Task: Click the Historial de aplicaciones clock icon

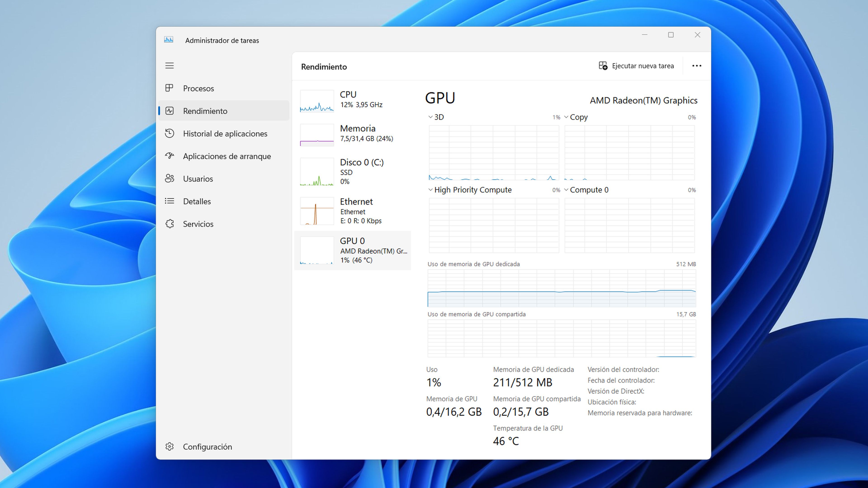Action: click(x=170, y=133)
